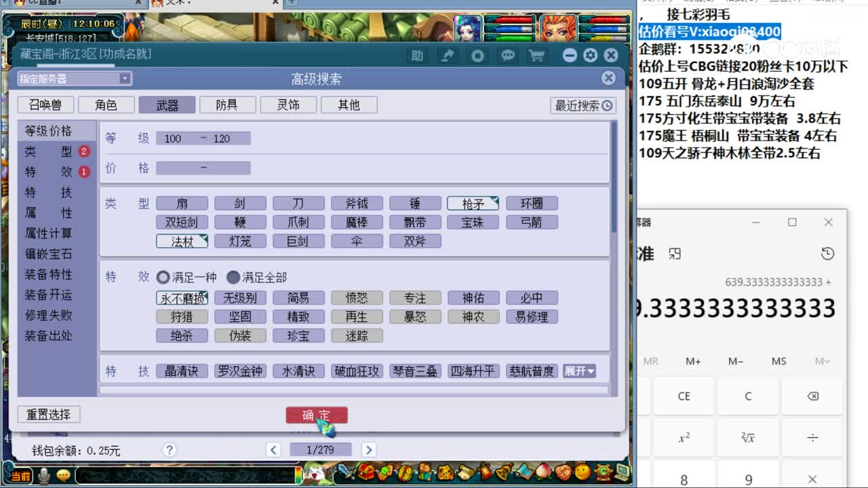
Task: Click the settings gear in 藏宝阁 title bar
Action: pyautogui.click(x=591, y=56)
